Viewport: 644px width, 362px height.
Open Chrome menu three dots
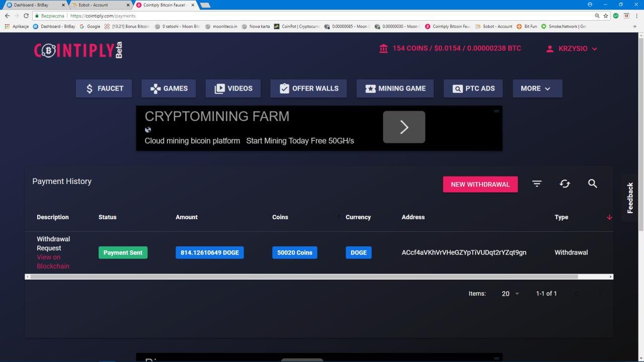(x=637, y=16)
